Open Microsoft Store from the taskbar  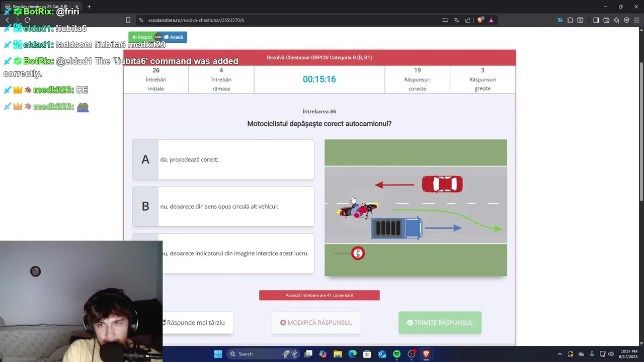[367, 354]
